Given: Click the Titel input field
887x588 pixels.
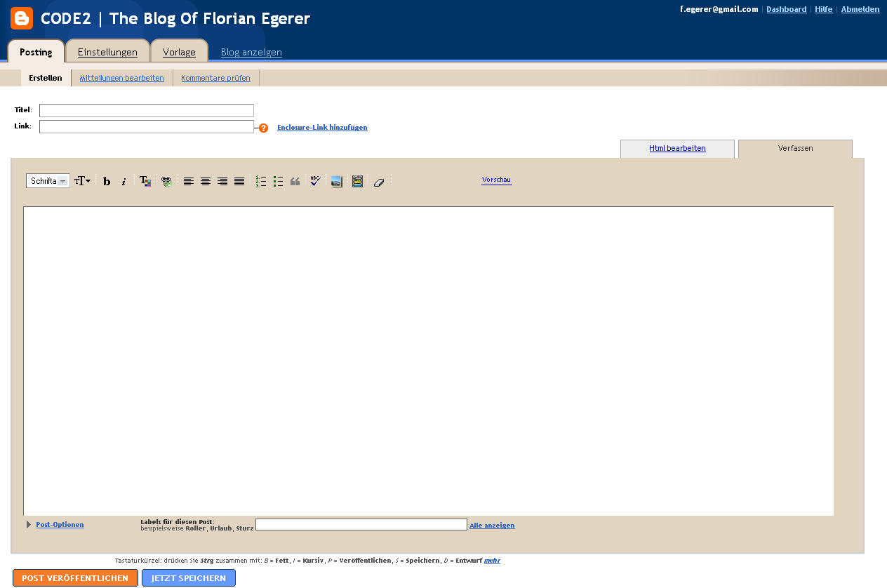Looking at the screenshot, I should [x=146, y=110].
